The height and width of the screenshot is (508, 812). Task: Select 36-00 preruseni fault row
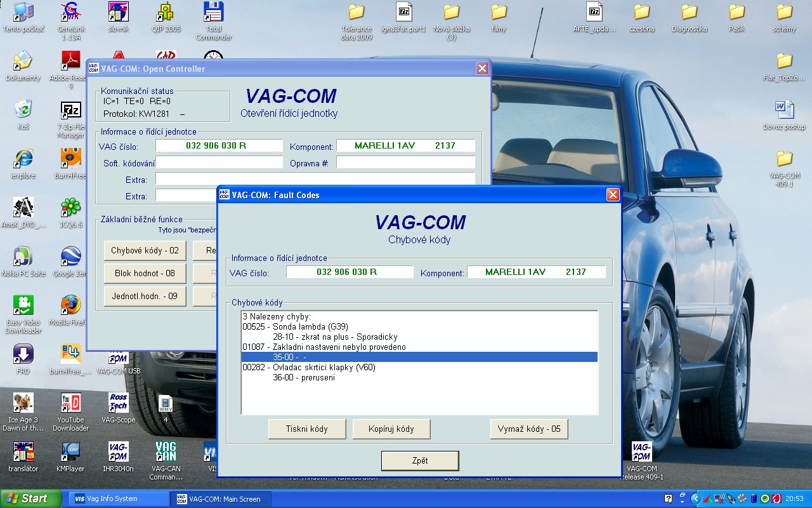(419, 377)
